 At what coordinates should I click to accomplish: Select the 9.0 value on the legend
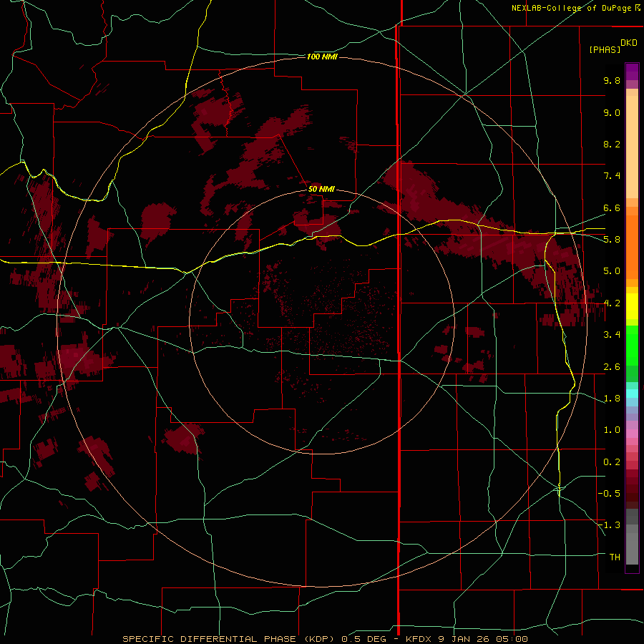[x=612, y=112]
